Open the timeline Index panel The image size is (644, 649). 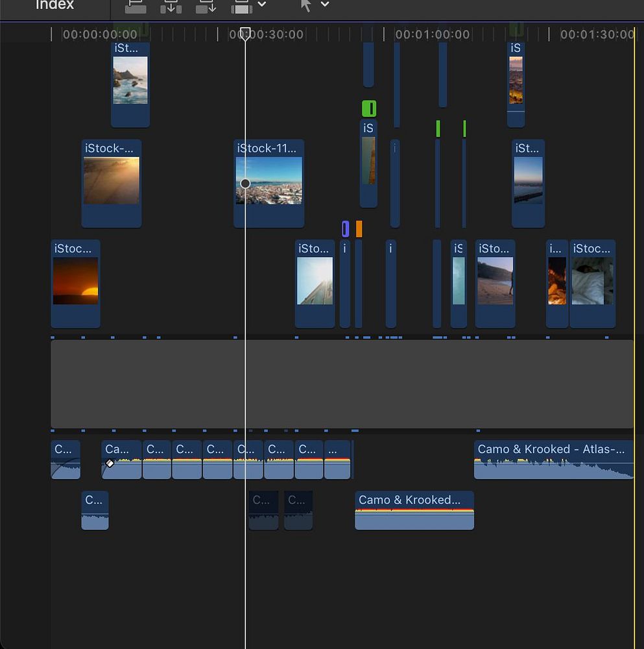click(x=54, y=5)
